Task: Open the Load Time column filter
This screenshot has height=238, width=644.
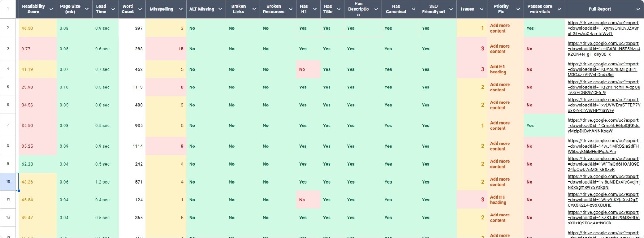Action: [113, 9]
